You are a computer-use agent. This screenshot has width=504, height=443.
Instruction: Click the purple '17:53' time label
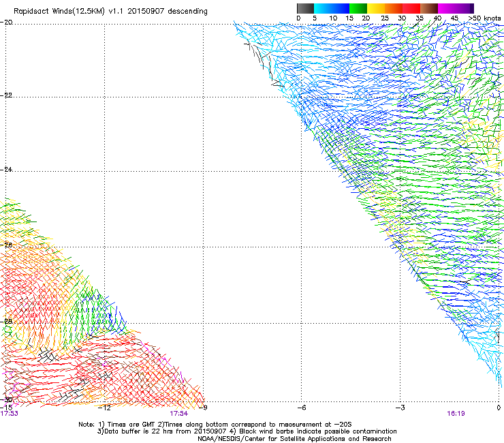(x=10, y=414)
